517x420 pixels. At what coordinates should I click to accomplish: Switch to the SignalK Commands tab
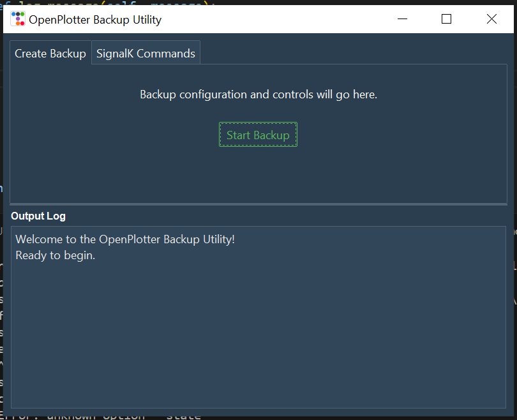point(146,53)
